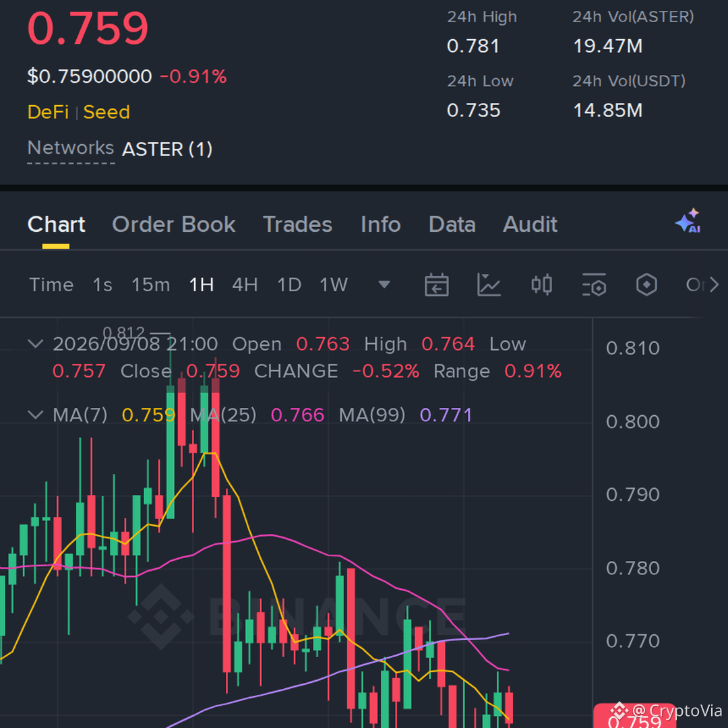The image size is (728, 728).
Task: Switch to the 15m interval
Action: (x=151, y=284)
